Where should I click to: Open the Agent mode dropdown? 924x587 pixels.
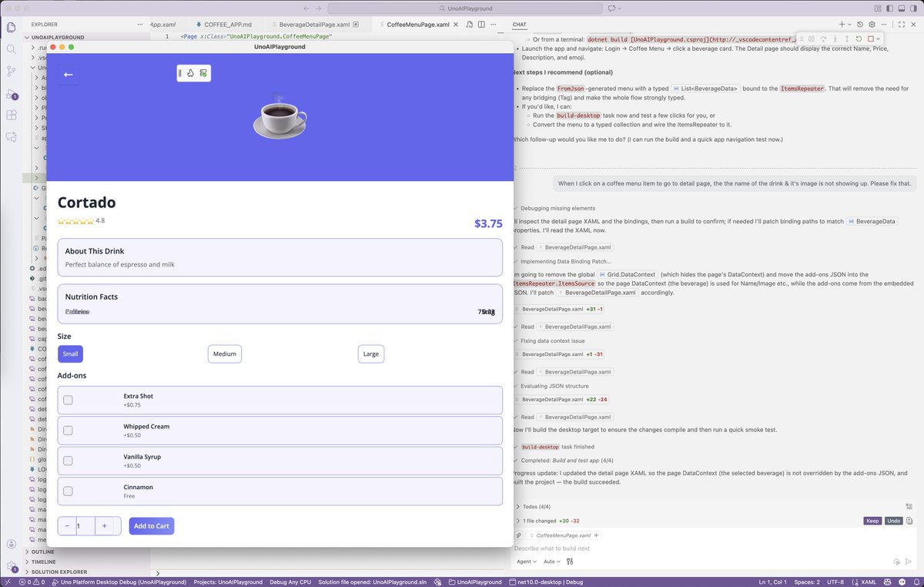pos(527,562)
